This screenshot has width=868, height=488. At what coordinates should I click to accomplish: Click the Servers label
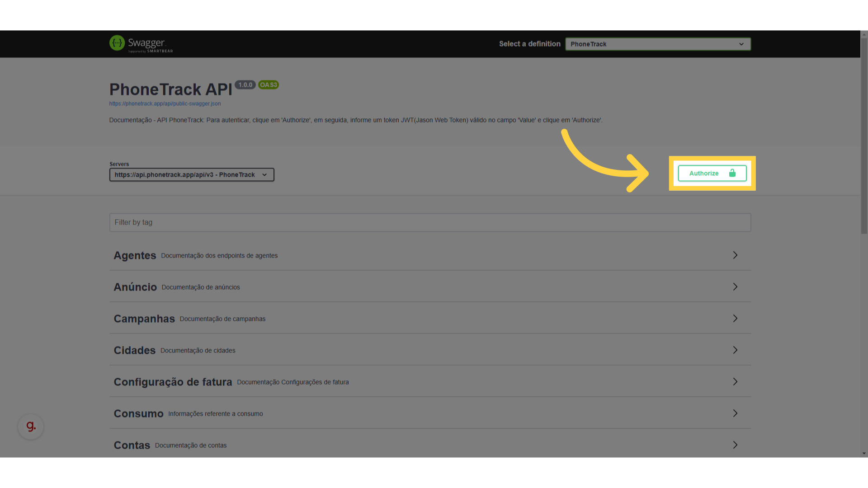coord(119,164)
